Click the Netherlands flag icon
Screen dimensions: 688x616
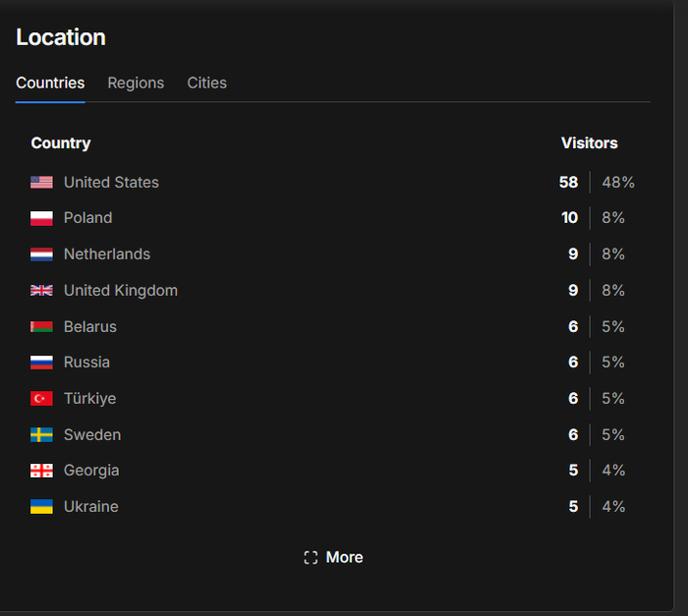[x=41, y=254]
